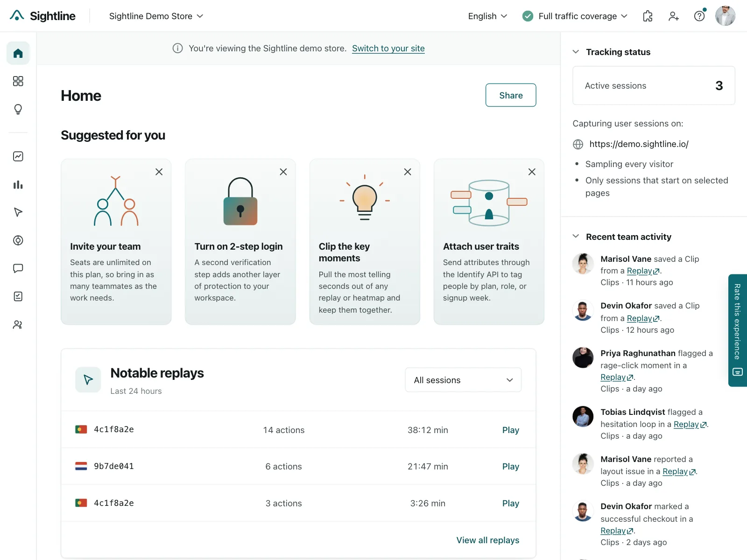
Task: Open the speech bubble feedback icon in sidebar
Action: coord(18,268)
